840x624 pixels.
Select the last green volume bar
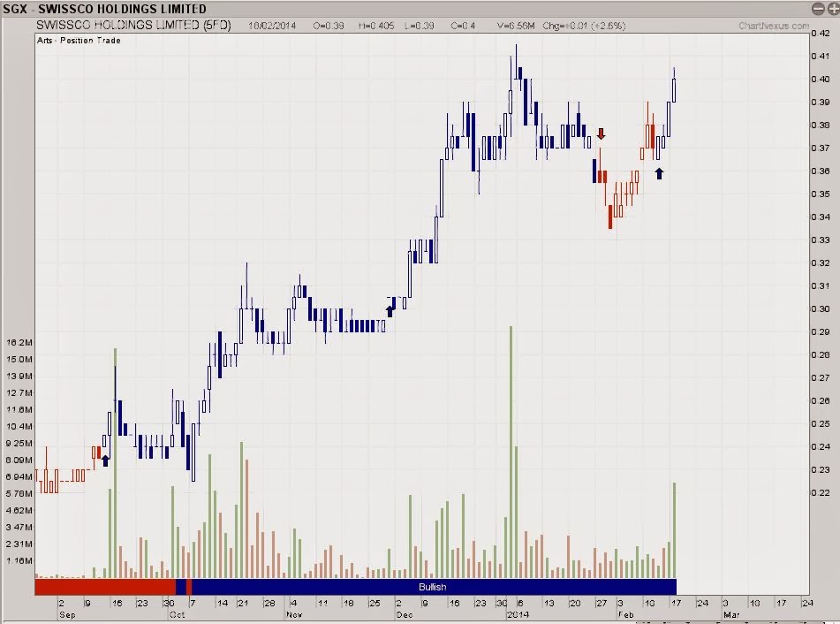(674, 529)
